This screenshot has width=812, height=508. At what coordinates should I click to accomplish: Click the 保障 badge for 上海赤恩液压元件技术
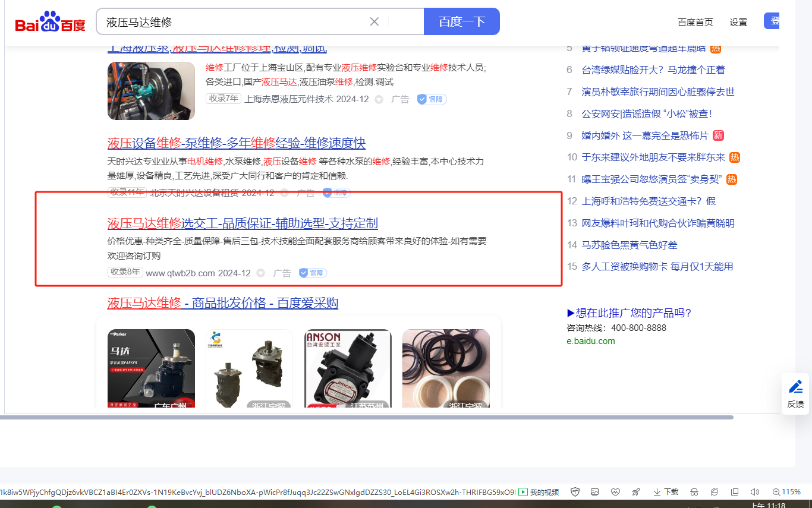[x=432, y=99]
